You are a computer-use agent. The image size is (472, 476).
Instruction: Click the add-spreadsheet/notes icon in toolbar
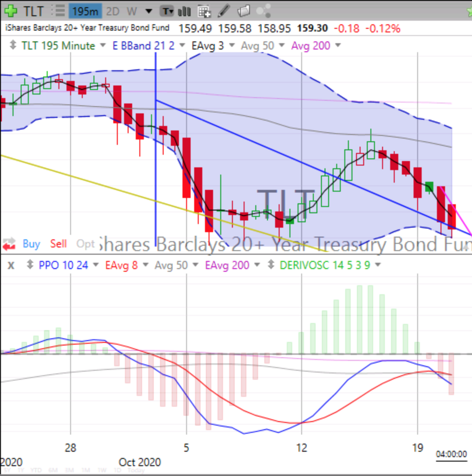205,11
